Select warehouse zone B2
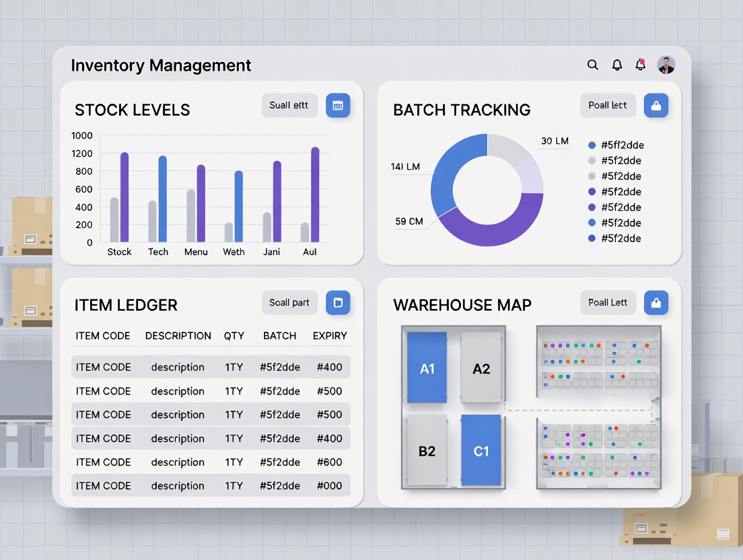 pos(427,451)
